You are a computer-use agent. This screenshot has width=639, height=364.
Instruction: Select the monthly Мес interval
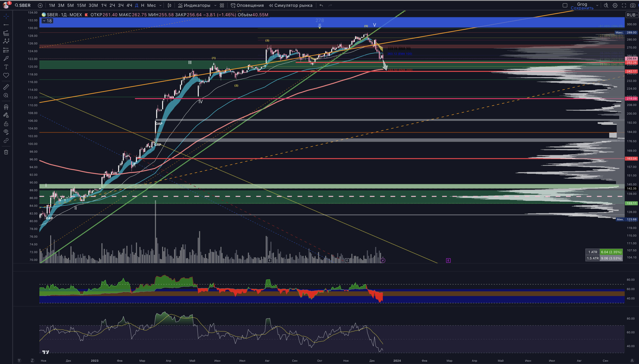(x=151, y=5)
